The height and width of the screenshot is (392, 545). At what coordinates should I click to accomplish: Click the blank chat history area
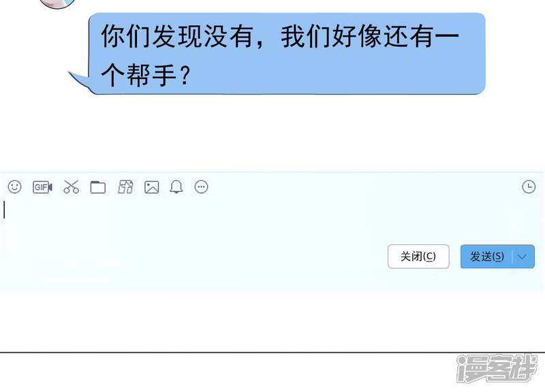pos(272,133)
